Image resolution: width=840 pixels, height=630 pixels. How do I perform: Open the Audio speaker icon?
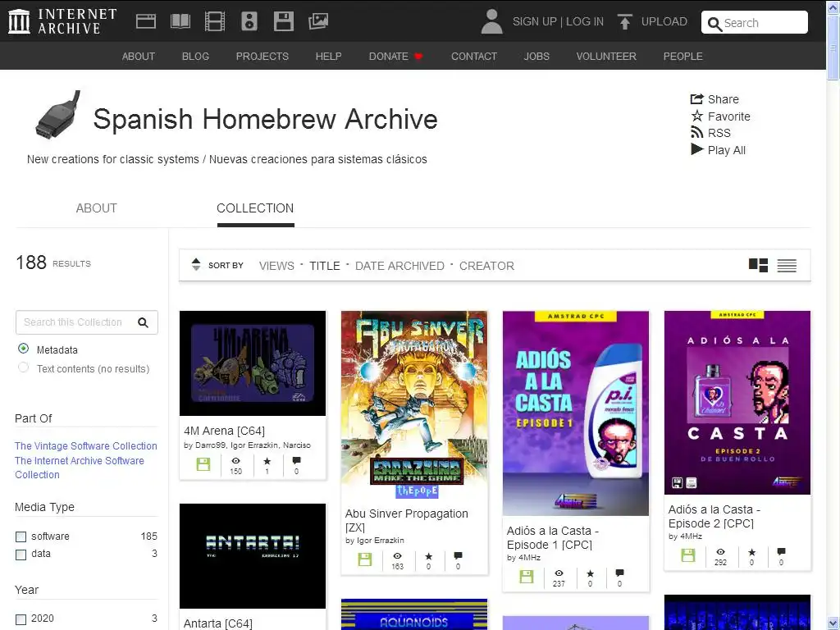pyautogui.click(x=249, y=21)
